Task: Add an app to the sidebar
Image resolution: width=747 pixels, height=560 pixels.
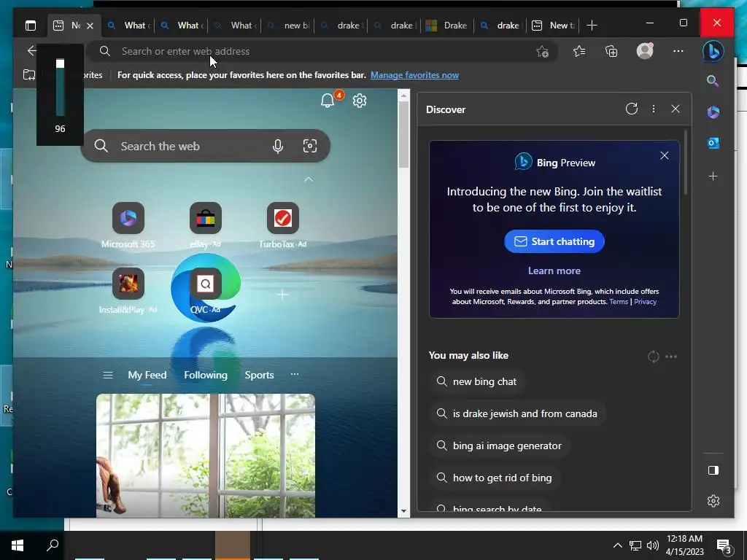Action: click(713, 176)
